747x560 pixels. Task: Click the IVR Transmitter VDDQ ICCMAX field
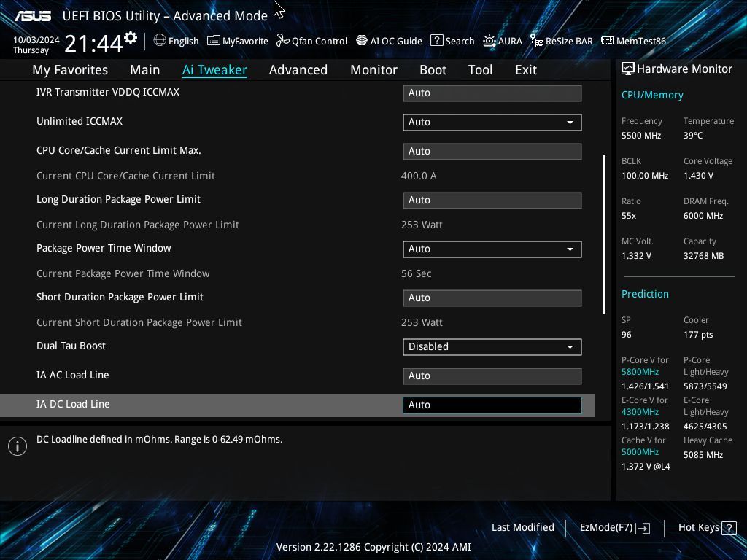click(492, 93)
